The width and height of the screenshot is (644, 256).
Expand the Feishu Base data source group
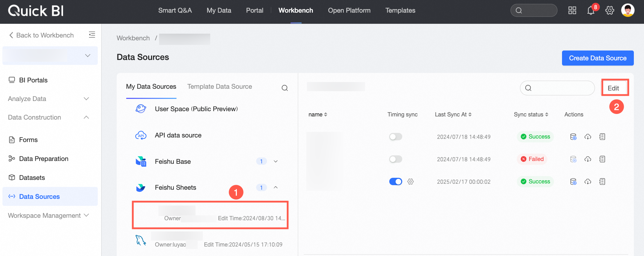[276, 161]
